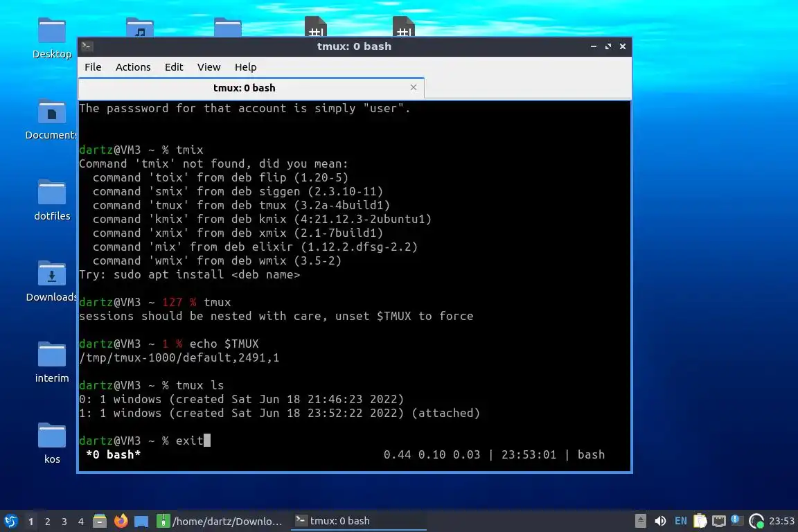Open the Actions menu
The width and height of the screenshot is (798, 532).
[133, 67]
